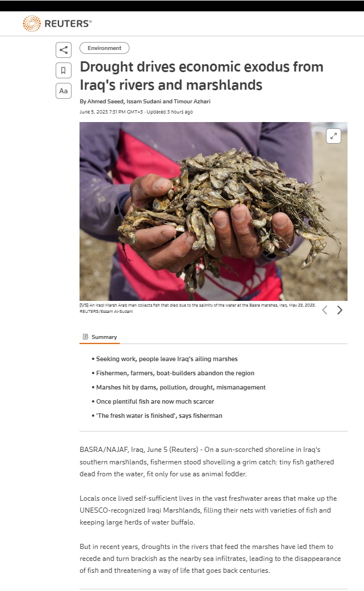Bookmark this article with the save icon

[x=63, y=70]
